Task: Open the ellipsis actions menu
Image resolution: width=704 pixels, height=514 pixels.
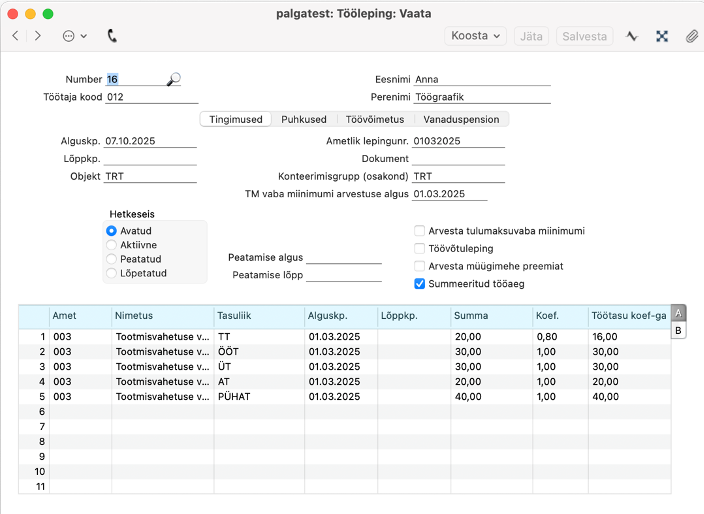Action: [74, 36]
